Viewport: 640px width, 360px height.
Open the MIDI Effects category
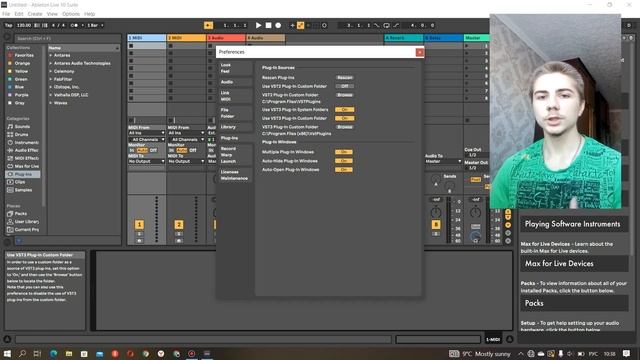click(27, 158)
